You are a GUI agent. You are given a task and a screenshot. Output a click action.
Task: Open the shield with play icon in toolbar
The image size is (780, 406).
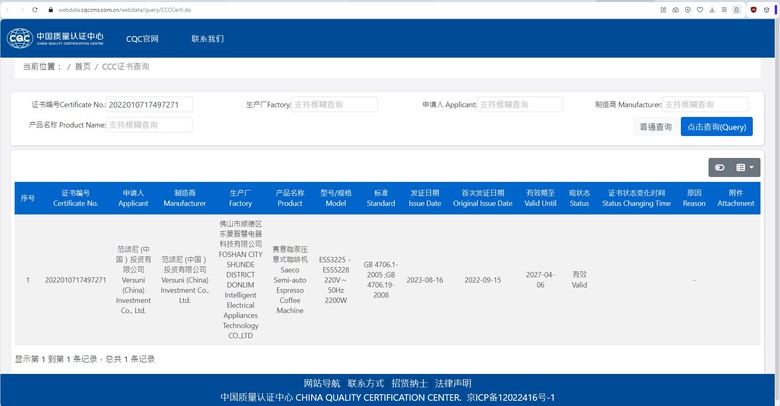[687, 9]
